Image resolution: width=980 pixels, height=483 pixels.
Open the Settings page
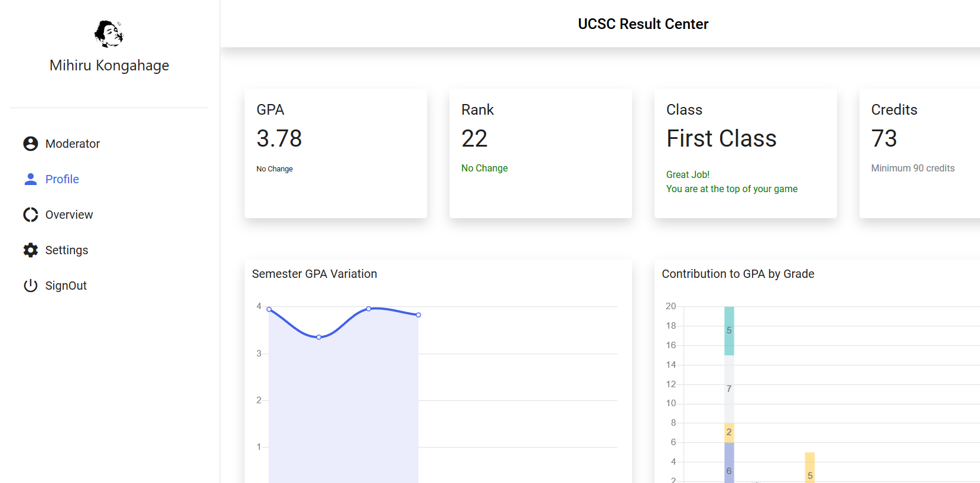coord(67,250)
